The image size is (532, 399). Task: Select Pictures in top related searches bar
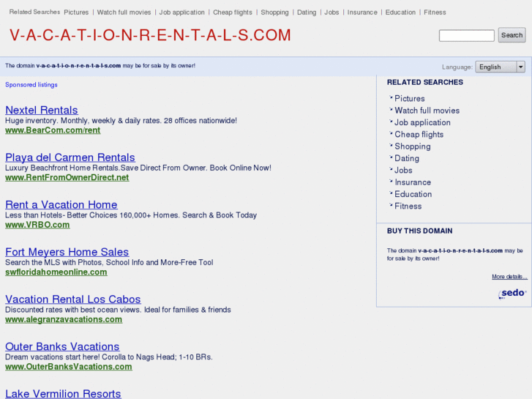point(76,12)
